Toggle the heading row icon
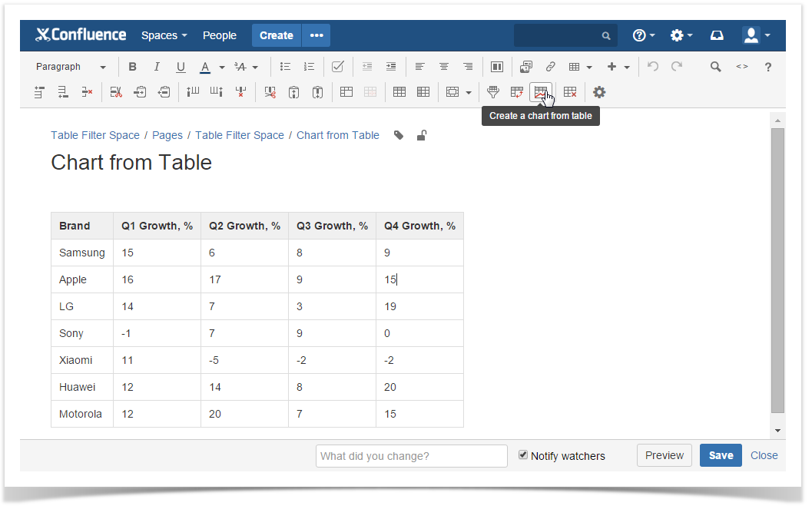 pyautogui.click(x=399, y=93)
